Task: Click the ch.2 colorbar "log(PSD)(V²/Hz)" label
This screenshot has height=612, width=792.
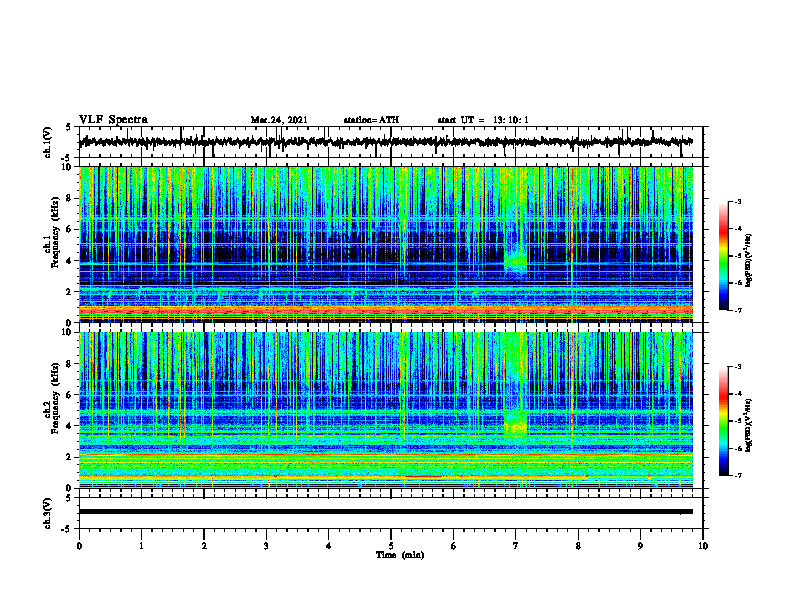Action: (749, 425)
